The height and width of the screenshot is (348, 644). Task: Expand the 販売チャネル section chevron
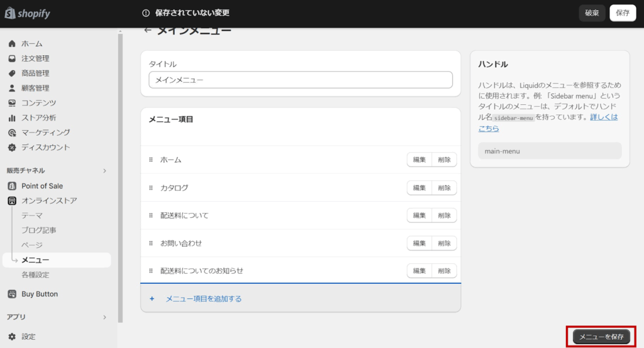tap(105, 171)
